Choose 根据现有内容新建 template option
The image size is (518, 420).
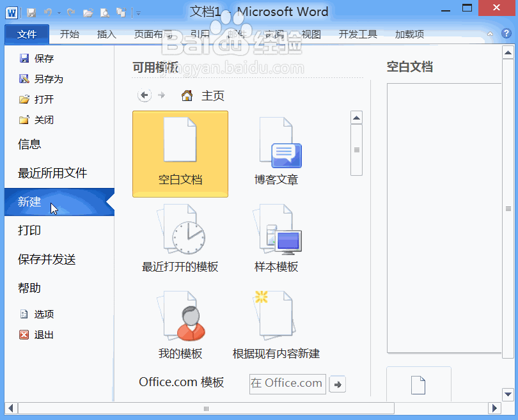[x=276, y=325]
